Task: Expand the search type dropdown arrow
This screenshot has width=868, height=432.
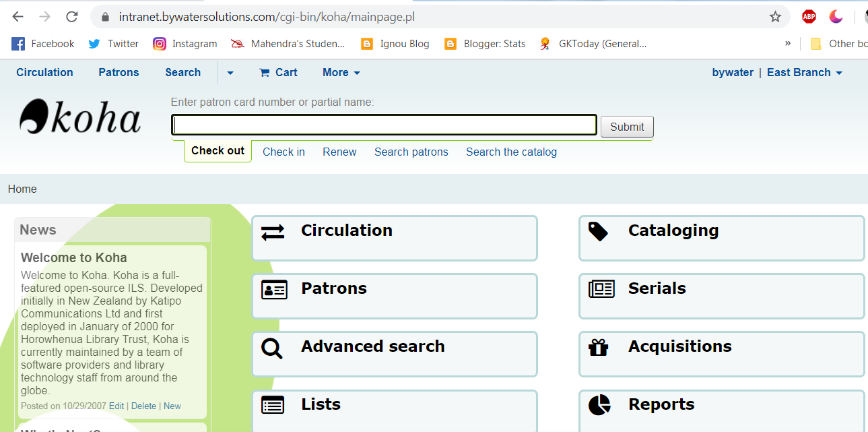Action: click(x=230, y=73)
